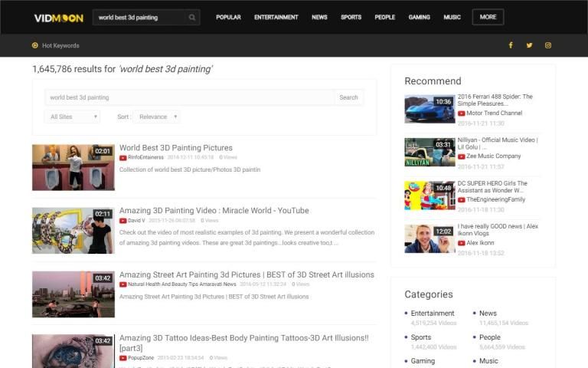
Task: Click the Hot Keywords play icon
Action: 35,45
